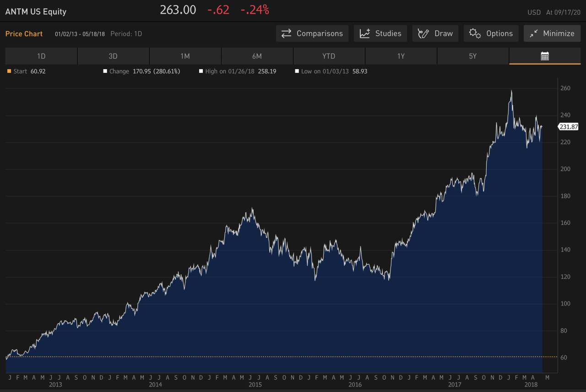
Task: Click the last price 263.00
Action: pyautogui.click(x=178, y=10)
